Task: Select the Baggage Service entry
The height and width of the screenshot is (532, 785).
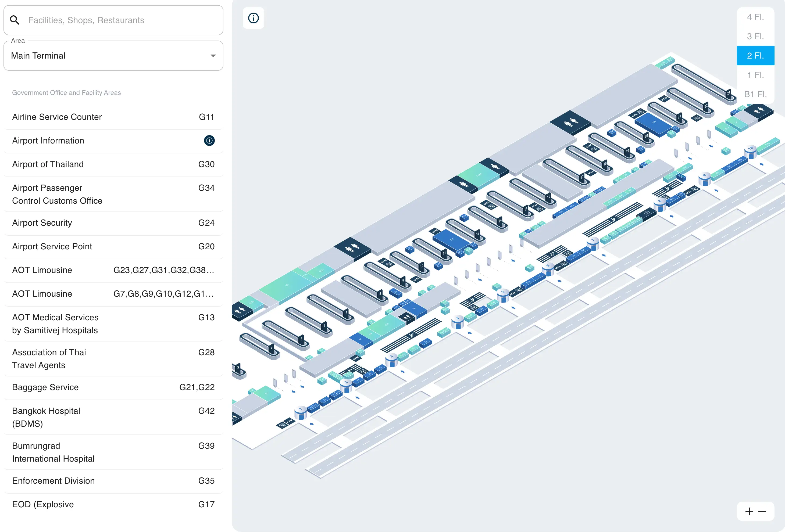Action: [x=45, y=387]
